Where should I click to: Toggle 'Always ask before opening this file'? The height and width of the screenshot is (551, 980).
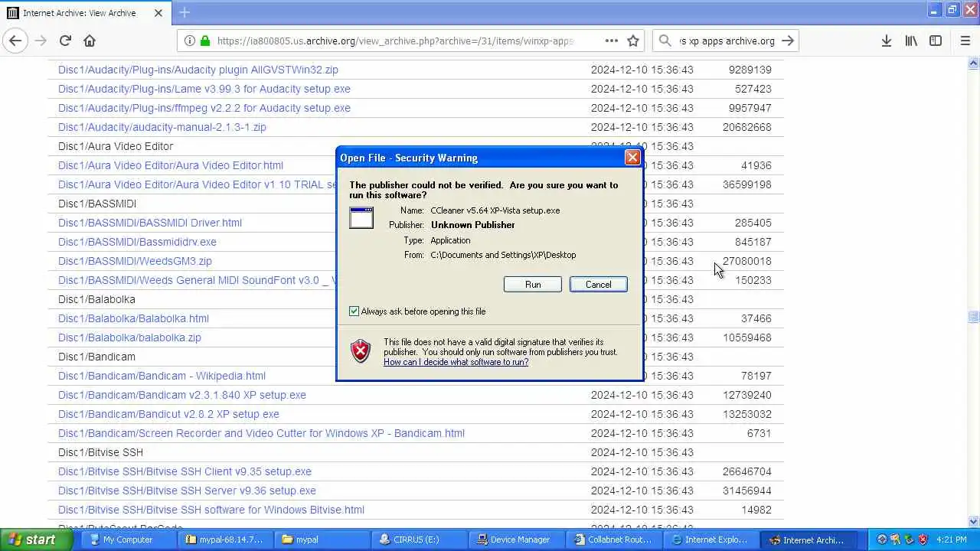[354, 311]
